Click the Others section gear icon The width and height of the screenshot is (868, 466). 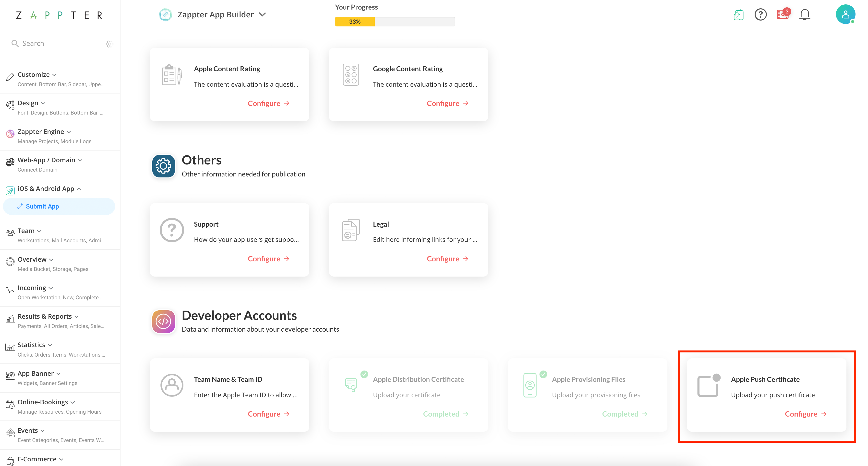[x=163, y=166]
